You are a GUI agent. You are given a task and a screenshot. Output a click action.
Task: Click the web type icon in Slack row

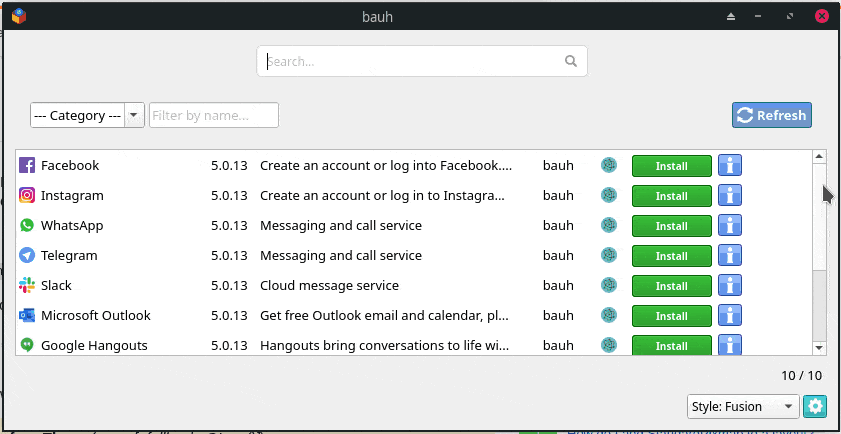[609, 285]
